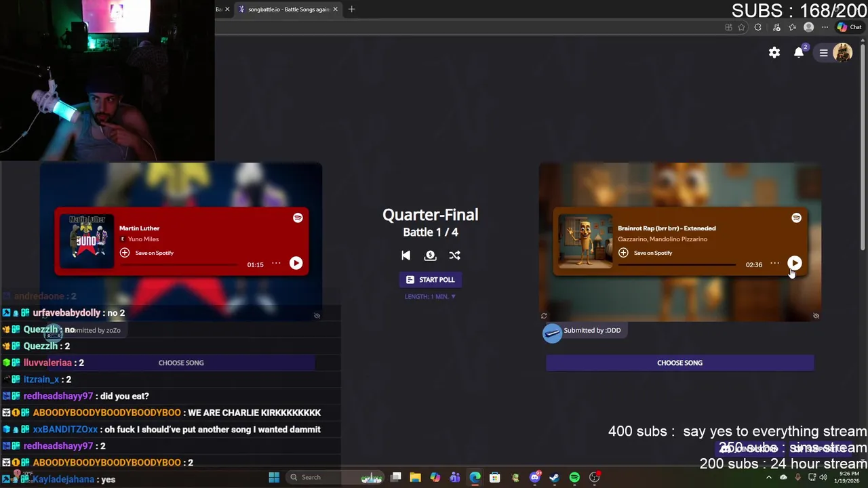
Task: Click the reload icon on the Brainrot Rap card
Action: 544,316
